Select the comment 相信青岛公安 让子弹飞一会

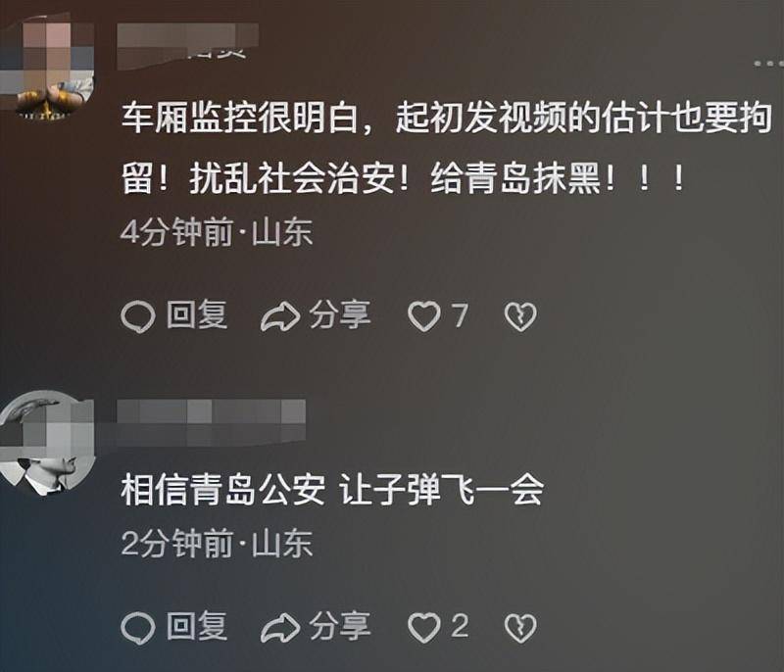coord(332,490)
